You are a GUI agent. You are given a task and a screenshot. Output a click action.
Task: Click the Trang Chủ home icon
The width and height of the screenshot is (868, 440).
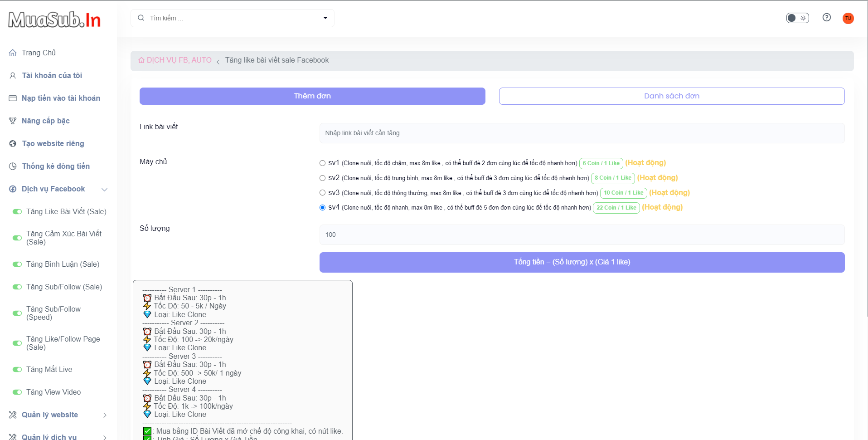click(x=13, y=53)
